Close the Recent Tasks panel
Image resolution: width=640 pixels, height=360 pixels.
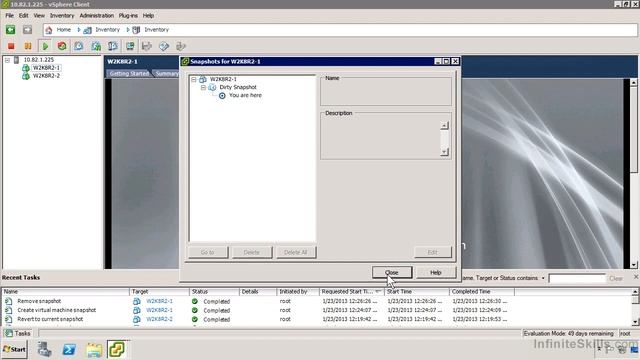pyautogui.click(x=636, y=277)
